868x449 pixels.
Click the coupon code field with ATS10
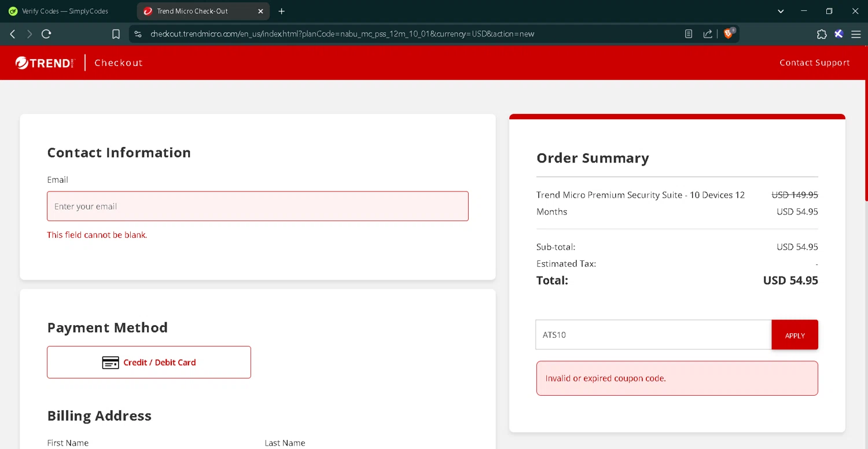[x=653, y=335]
